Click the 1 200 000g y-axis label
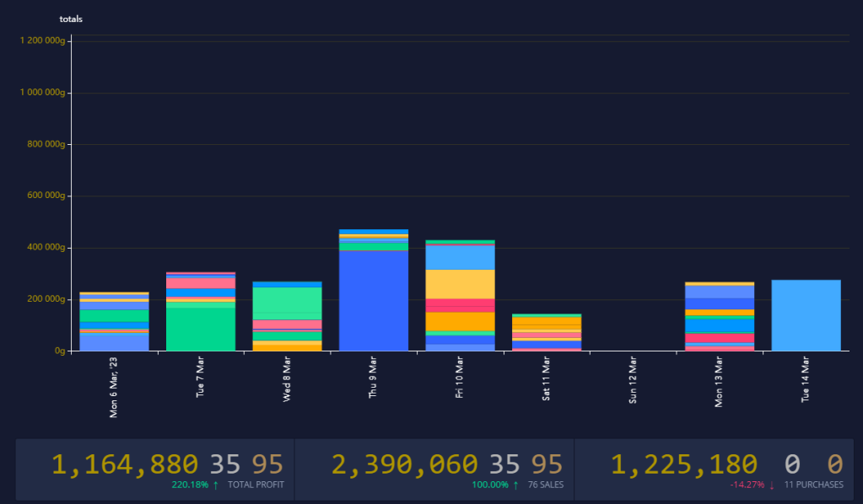The width and height of the screenshot is (863, 504). pyautogui.click(x=42, y=40)
